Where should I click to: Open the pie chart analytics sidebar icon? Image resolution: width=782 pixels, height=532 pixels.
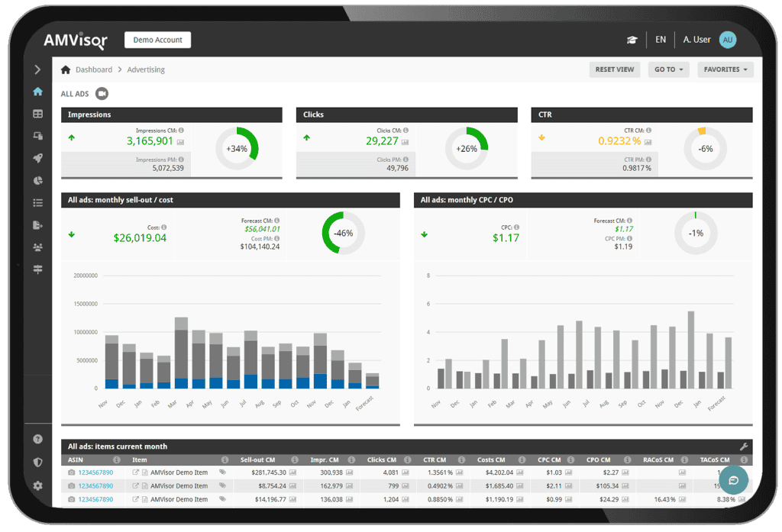point(37,180)
